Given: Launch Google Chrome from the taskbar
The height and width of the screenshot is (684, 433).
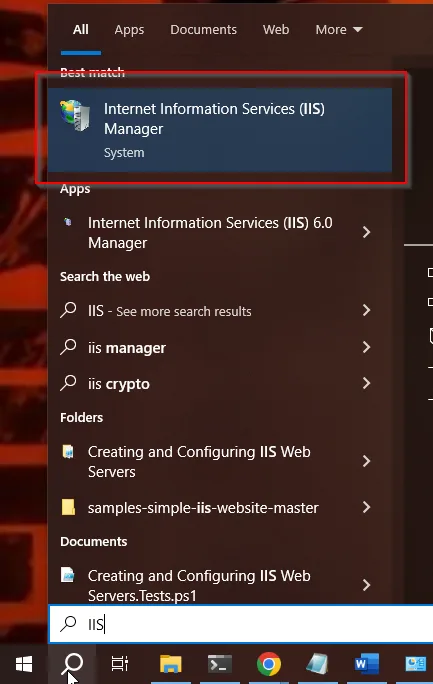Looking at the screenshot, I should click(269, 664).
